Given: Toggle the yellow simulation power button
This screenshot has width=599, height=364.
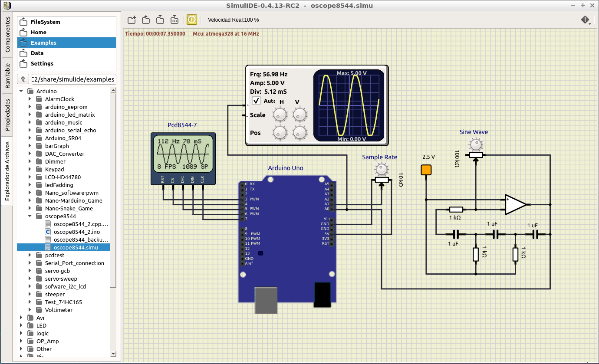Looking at the screenshot, I should coord(192,20).
